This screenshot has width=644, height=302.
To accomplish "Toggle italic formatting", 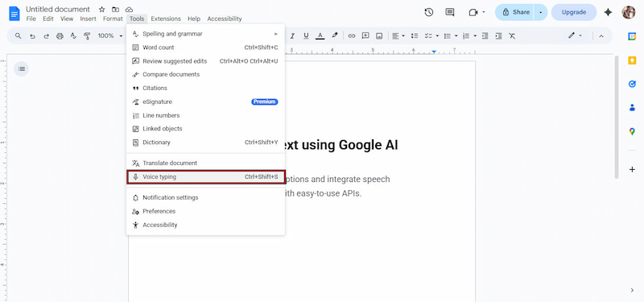I will (292, 35).
